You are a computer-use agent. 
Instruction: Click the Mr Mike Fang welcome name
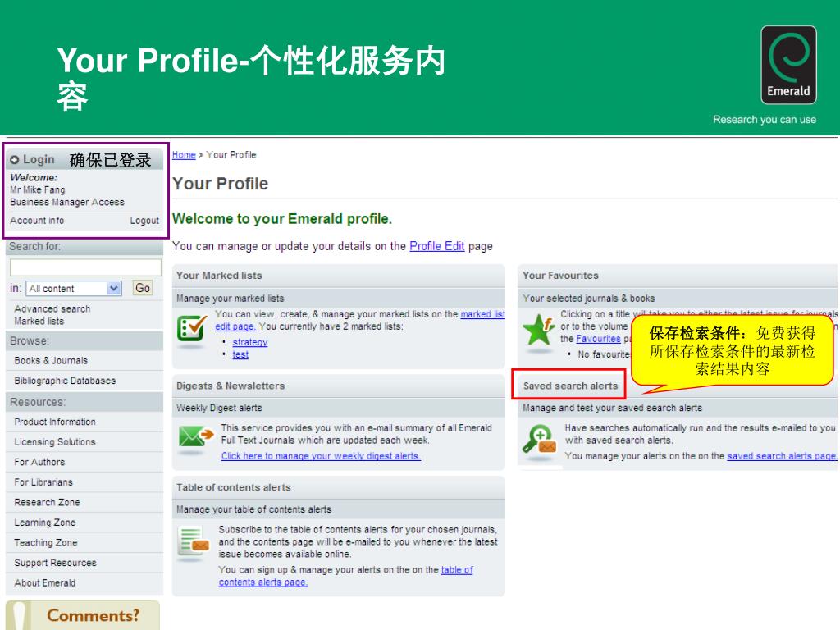pos(38,189)
